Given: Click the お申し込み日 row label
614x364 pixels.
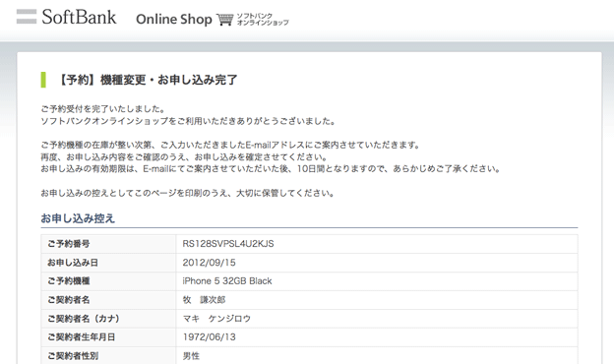Looking at the screenshot, I should coord(73,263).
